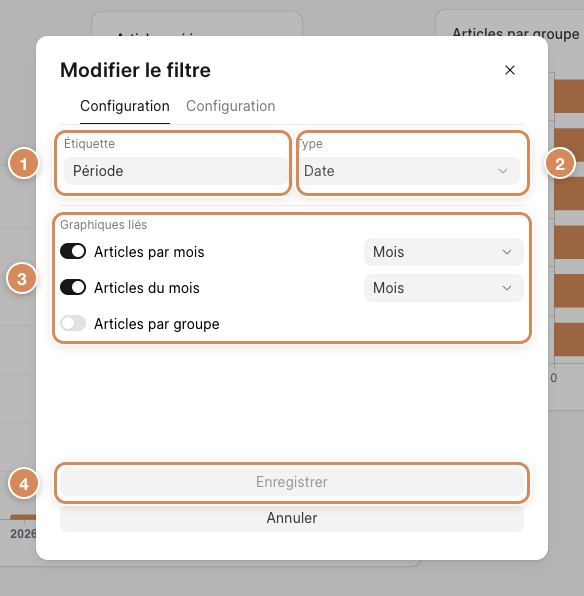Screen dimensions: 584x596
Task: Click the Articles par groupe row label
Action: point(157,324)
